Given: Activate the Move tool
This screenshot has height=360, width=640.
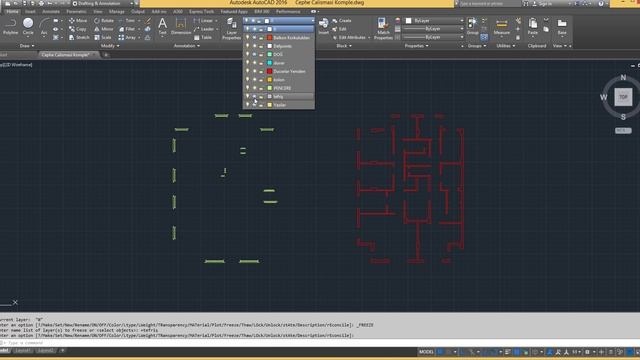Looking at the screenshot, I should point(78,20).
